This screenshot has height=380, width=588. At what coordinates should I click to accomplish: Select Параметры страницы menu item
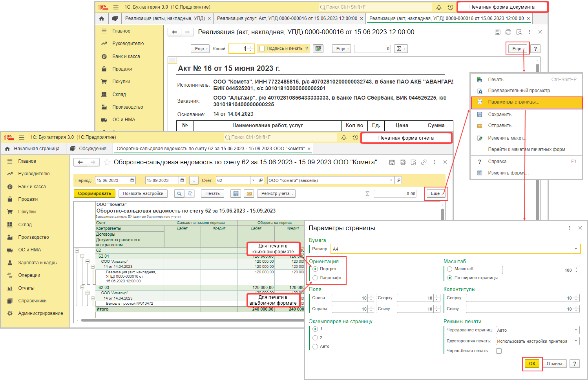click(526, 102)
